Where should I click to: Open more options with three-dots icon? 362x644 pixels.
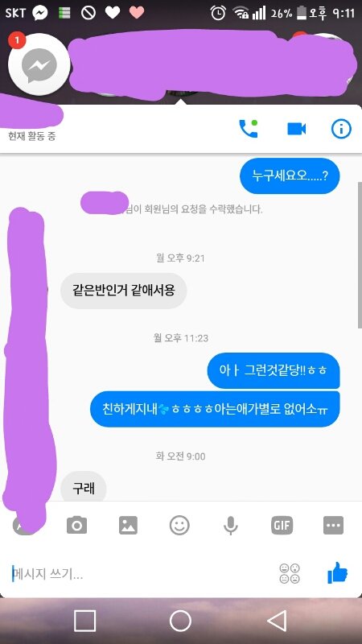pos(333,526)
